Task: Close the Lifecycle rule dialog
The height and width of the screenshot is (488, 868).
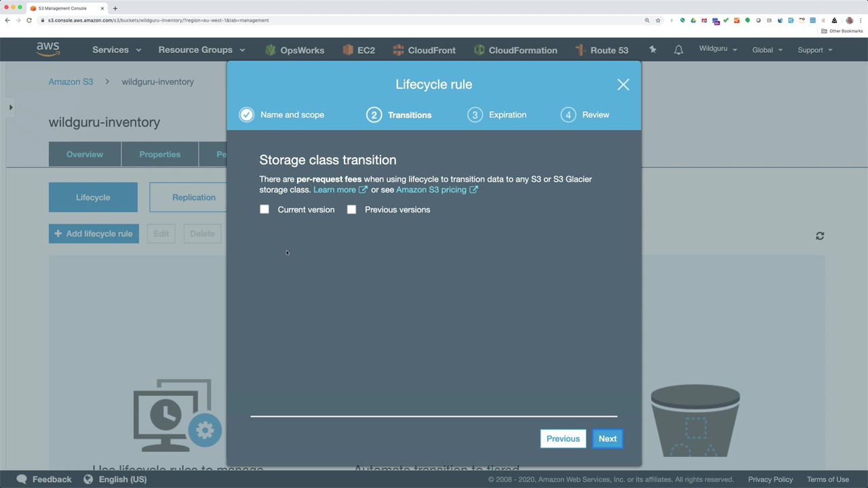Action: tap(623, 85)
